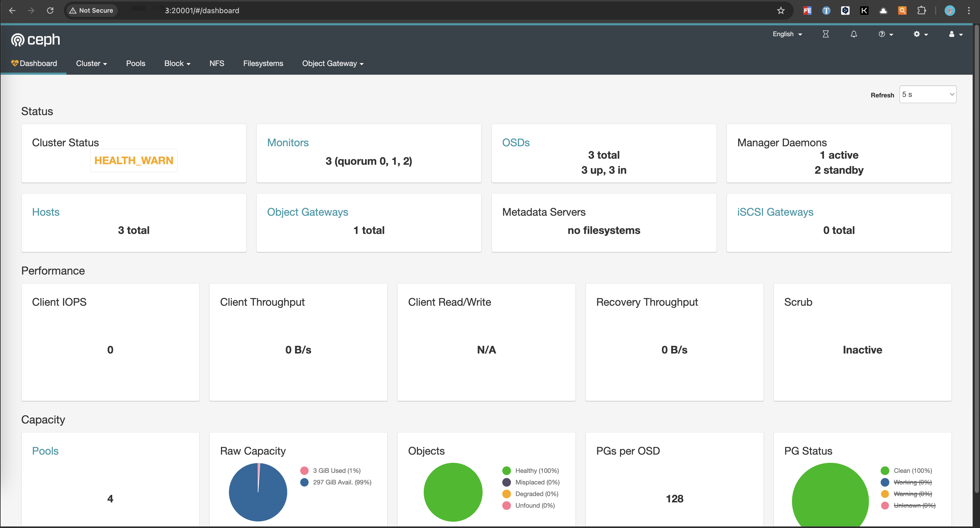Open the OSDs link
The width and height of the screenshot is (980, 528).
(516, 143)
